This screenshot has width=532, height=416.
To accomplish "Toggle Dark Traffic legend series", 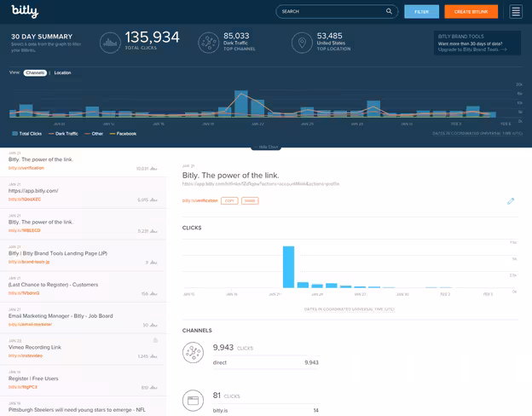I will point(63,134).
